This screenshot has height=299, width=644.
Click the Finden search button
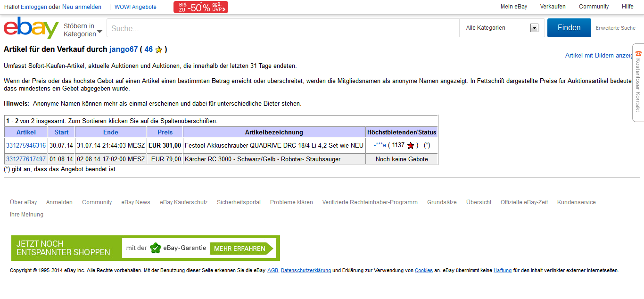click(569, 28)
